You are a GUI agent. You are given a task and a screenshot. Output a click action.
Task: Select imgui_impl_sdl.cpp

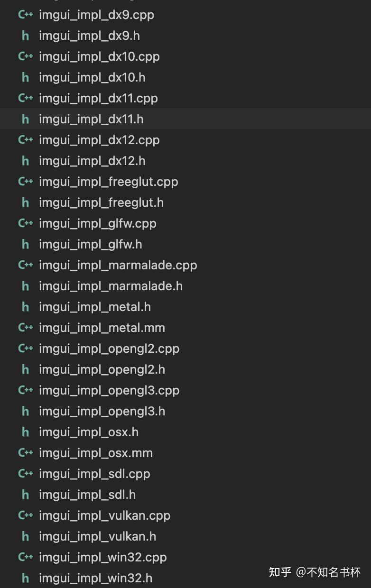(x=94, y=474)
